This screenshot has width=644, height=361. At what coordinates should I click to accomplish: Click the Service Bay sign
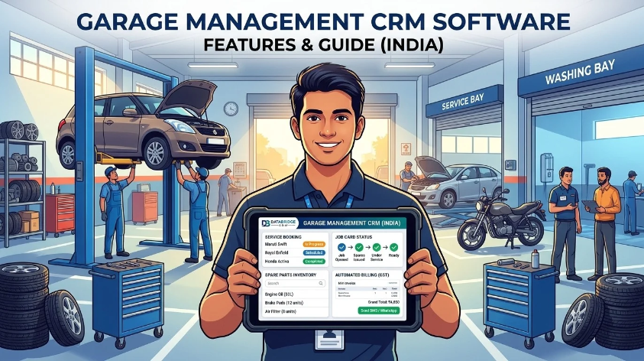pyautogui.click(x=463, y=102)
